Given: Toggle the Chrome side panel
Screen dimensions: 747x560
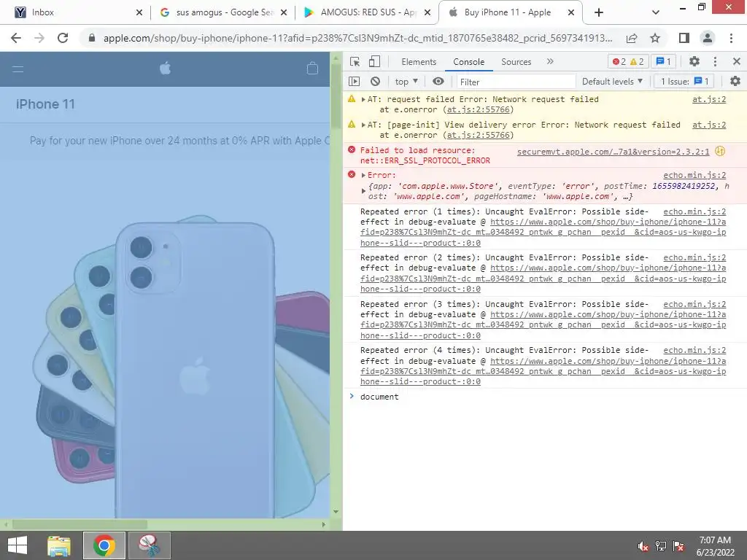Looking at the screenshot, I should click(x=684, y=38).
